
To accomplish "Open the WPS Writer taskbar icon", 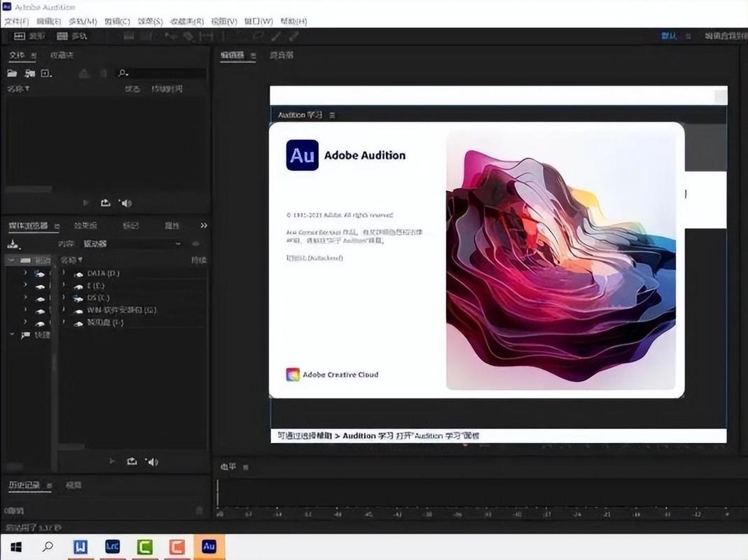I will pyautogui.click(x=80, y=547).
